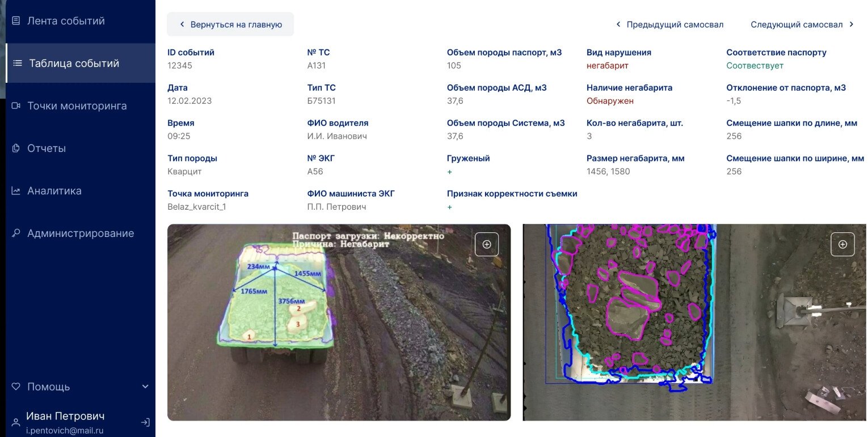The width and height of the screenshot is (868, 437).
Task: Click the chart icon beside Аналитика
Action: pyautogui.click(x=16, y=191)
